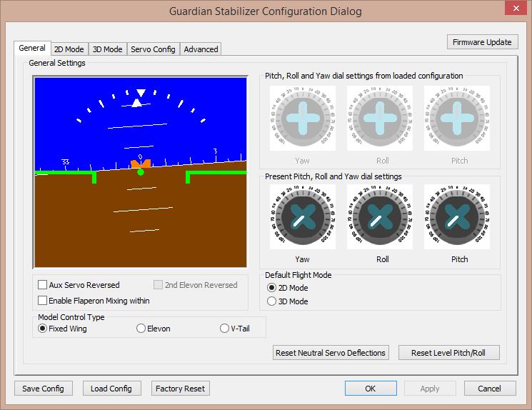This screenshot has width=532, height=410.
Task: Click the Apply button
Action: coord(430,389)
